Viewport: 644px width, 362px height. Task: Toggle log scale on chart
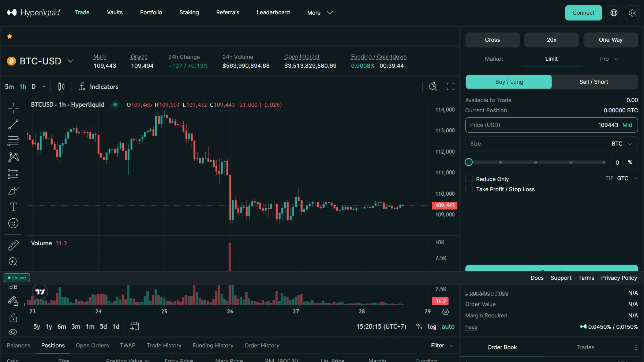pos(432,327)
